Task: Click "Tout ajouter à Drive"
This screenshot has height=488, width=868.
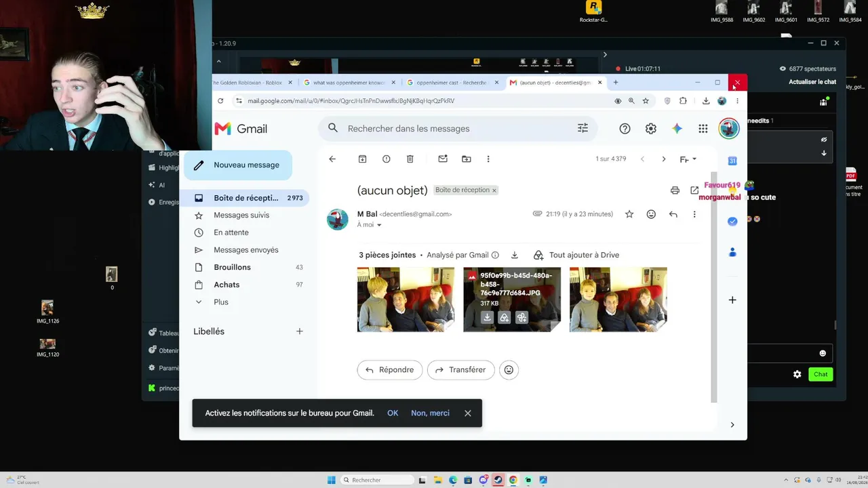Action: [x=576, y=255]
